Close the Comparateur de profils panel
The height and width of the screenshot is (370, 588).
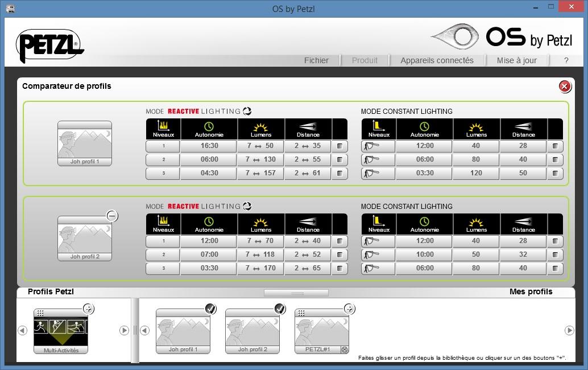(x=564, y=87)
